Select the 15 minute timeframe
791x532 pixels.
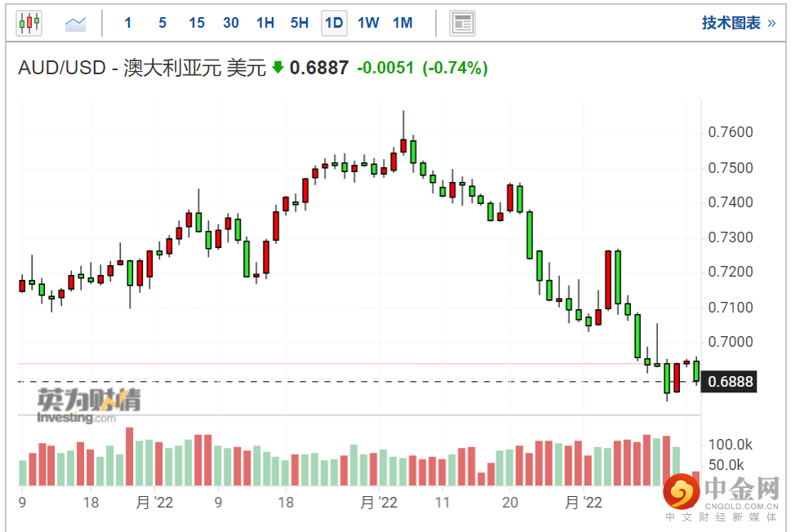(x=197, y=23)
